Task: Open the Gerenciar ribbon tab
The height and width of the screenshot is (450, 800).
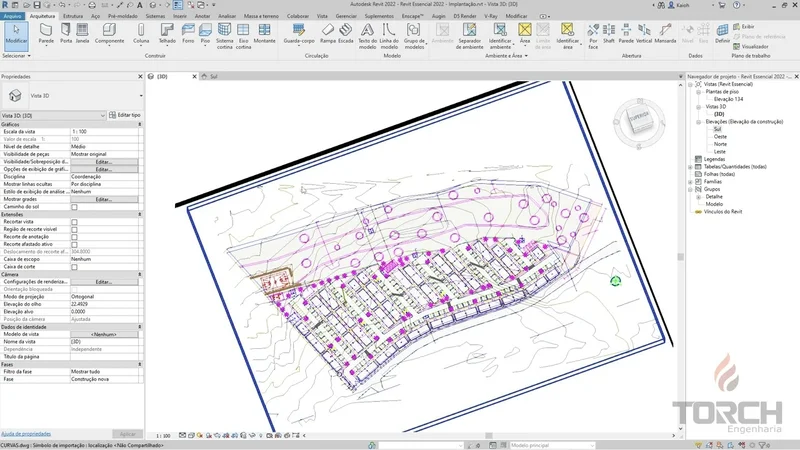Action: (346, 17)
